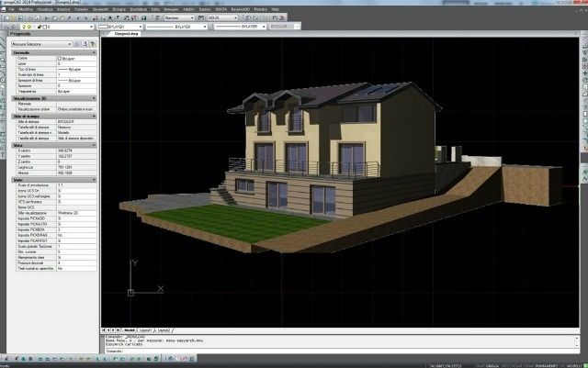This screenshot has width=588, height=368.
Task: Click the Open file icon in the toolbar
Action: click(x=13, y=17)
